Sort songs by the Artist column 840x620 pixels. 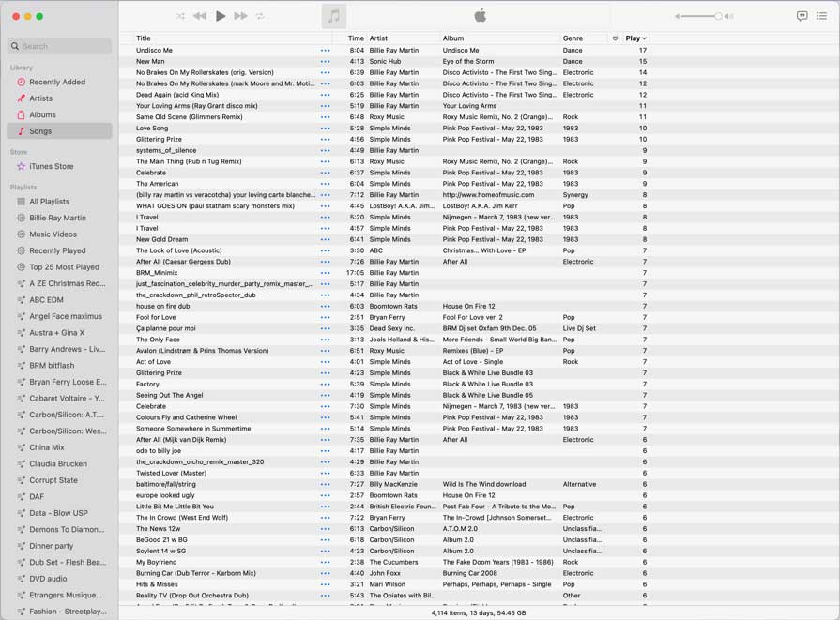coord(377,38)
